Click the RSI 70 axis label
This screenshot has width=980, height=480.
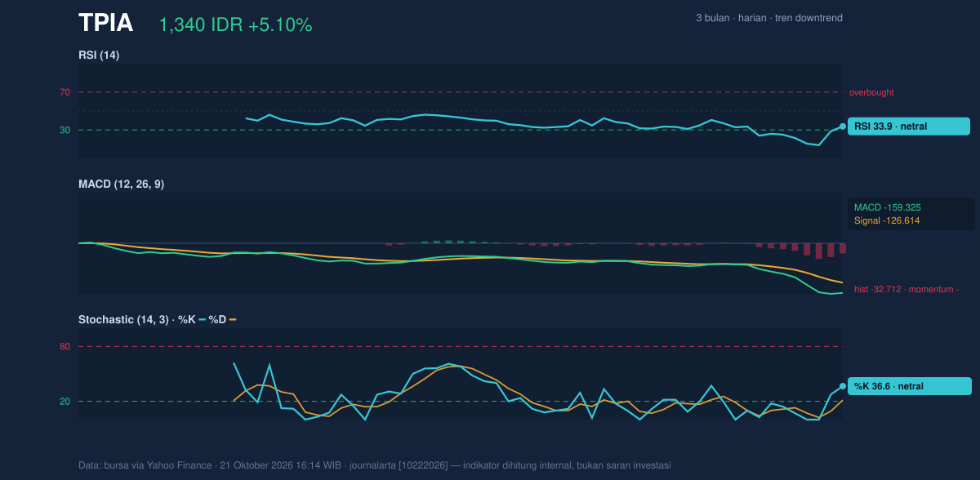point(65,92)
